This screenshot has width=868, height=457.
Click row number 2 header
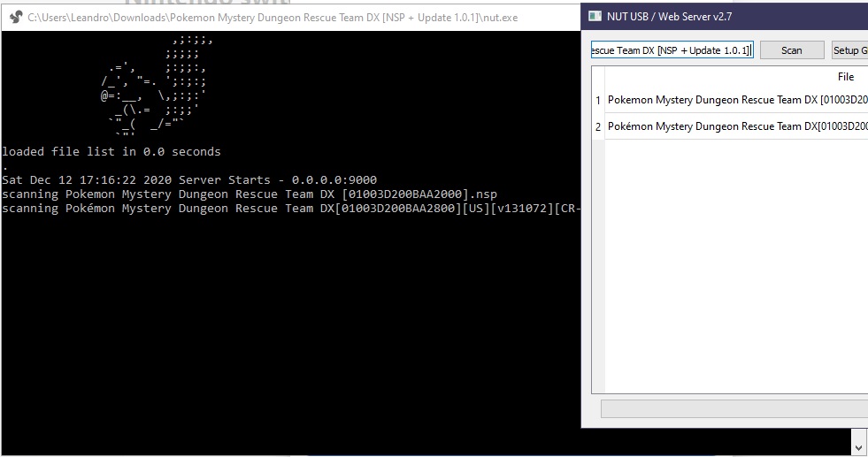[x=598, y=126]
